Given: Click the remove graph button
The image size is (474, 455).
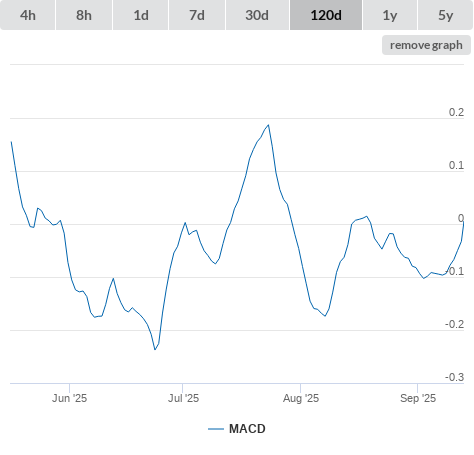Looking at the screenshot, I should click(426, 45).
